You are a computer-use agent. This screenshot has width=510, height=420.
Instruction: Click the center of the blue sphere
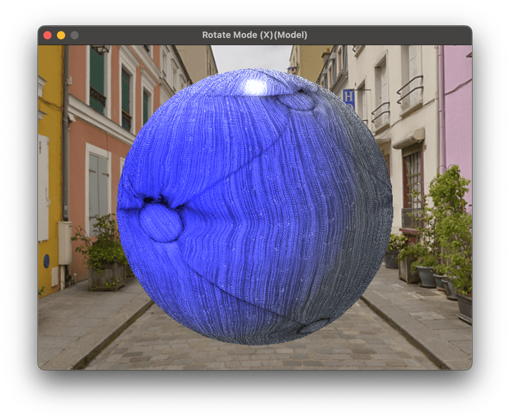[x=254, y=207]
